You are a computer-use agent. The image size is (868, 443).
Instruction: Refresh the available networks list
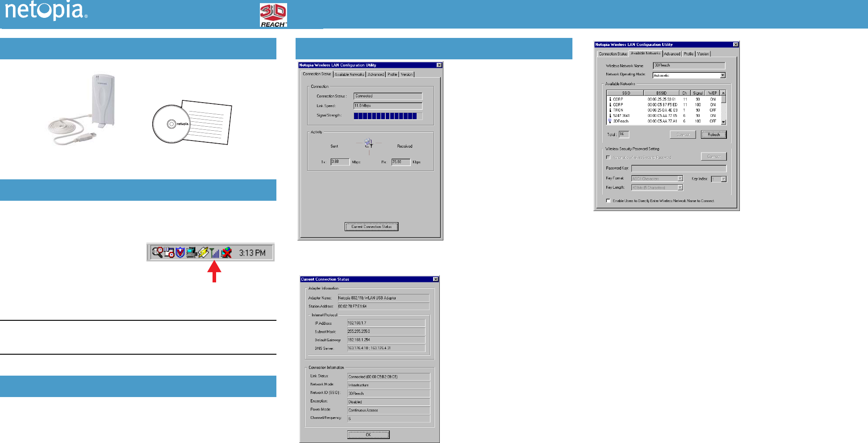[714, 135]
